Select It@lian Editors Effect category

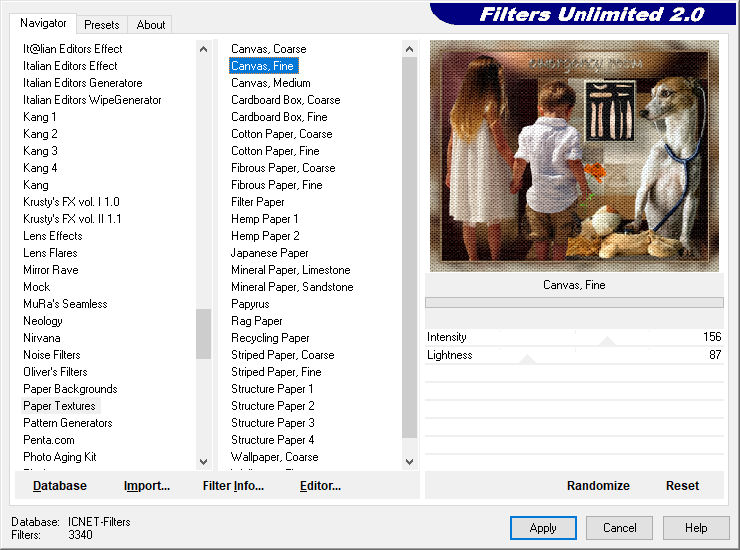[73, 49]
